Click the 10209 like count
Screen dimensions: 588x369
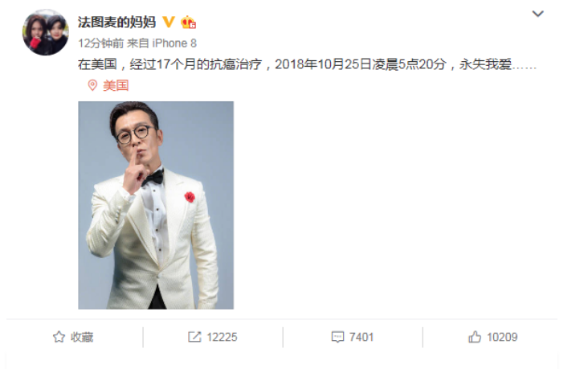pos(502,337)
